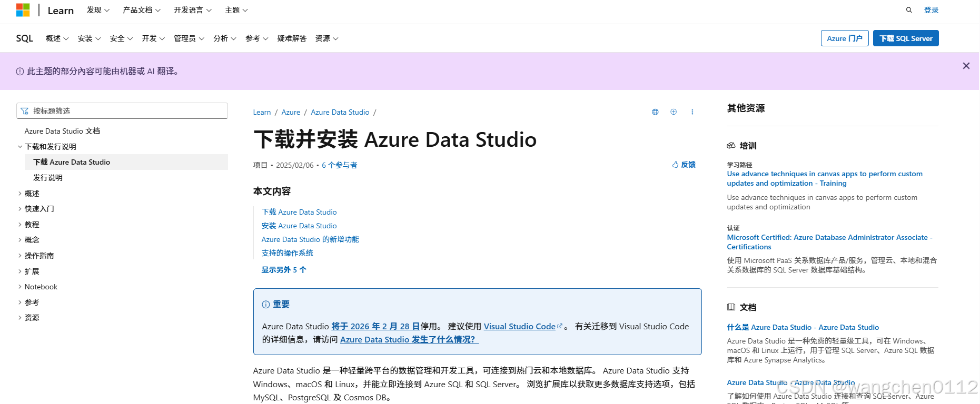Expand the Notebook sidebar node
The width and height of the screenshot is (980, 404).
coord(37,287)
